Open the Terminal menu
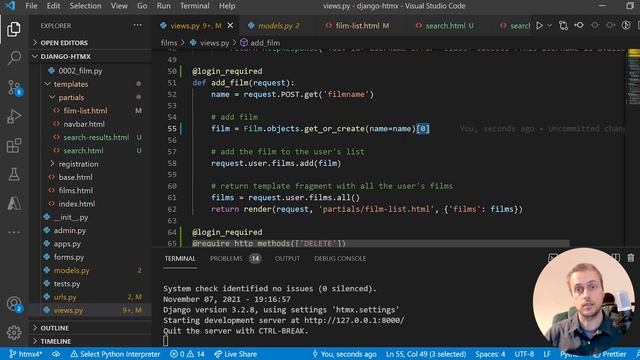Viewport: 640px width, 360px height. (195, 6)
